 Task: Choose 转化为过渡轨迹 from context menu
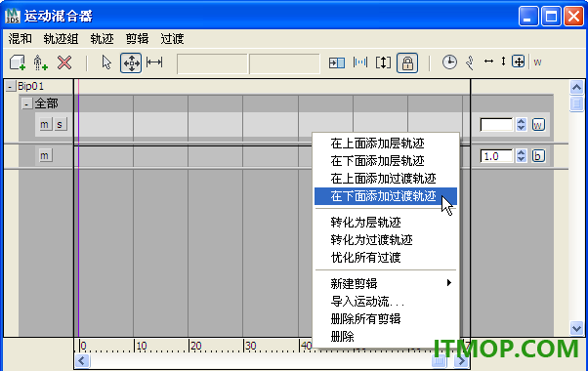[x=386, y=240]
